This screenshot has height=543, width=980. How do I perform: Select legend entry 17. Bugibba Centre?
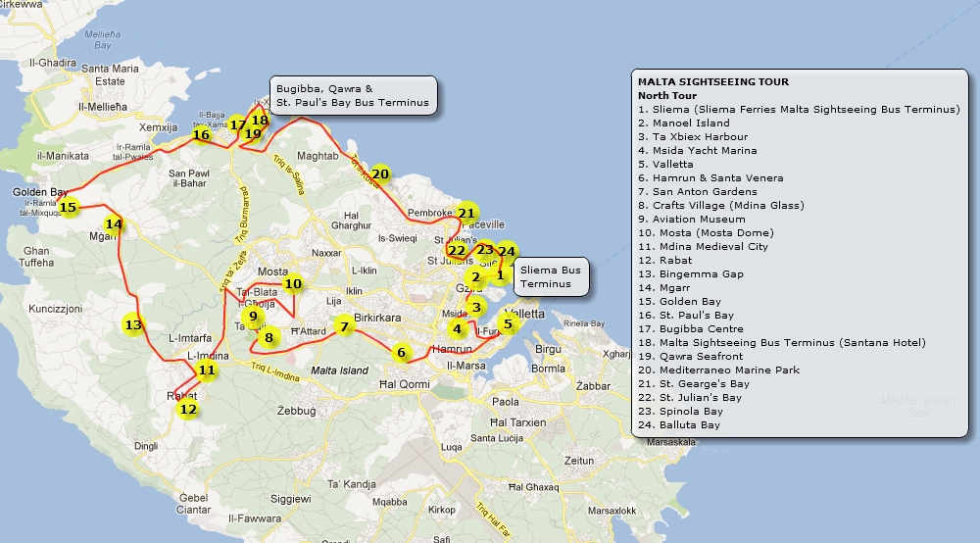click(691, 329)
